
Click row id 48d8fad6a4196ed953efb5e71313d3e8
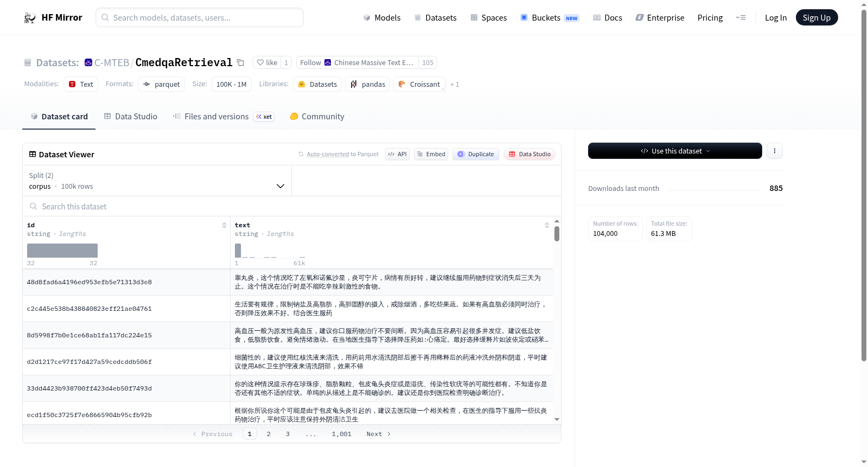[x=90, y=282]
